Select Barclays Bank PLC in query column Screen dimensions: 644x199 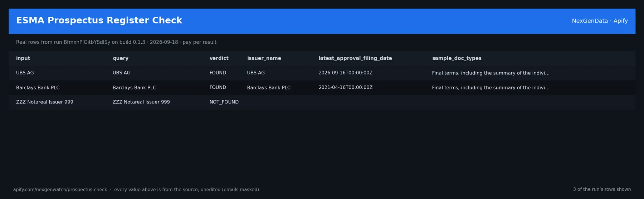pyautogui.click(x=135, y=88)
